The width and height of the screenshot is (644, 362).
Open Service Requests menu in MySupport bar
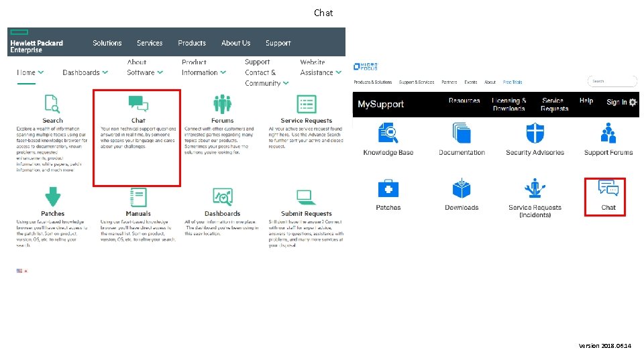tap(555, 105)
